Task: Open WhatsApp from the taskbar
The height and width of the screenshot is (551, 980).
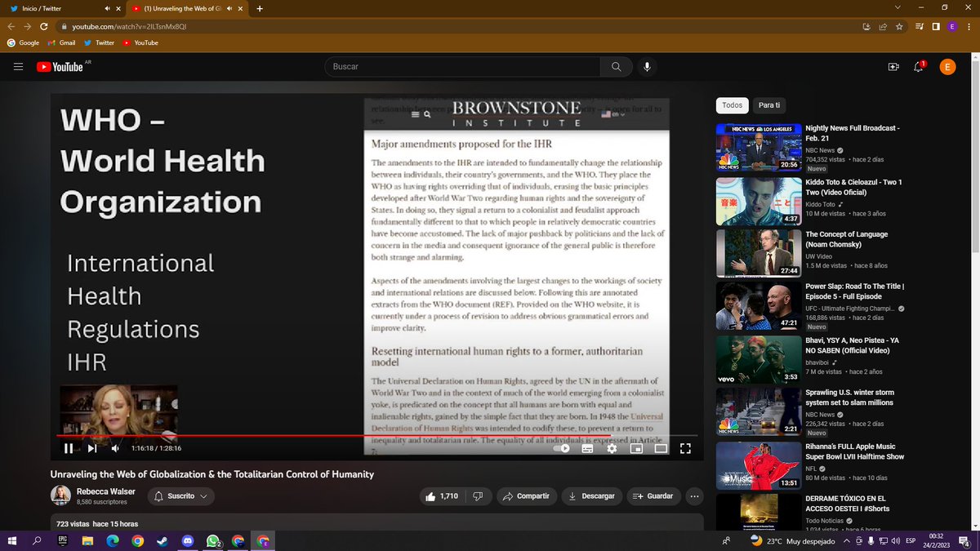Action: point(213,540)
